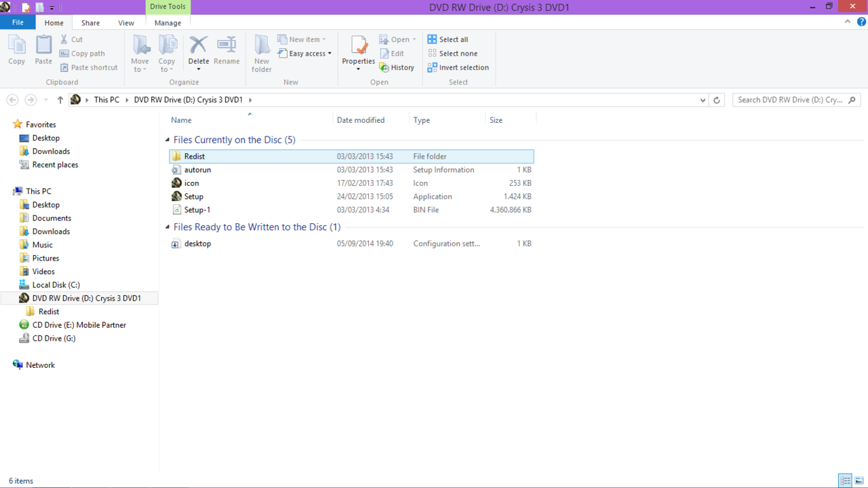Select the Redist folder in the file list
Image resolution: width=868 pixels, height=488 pixels.
click(x=351, y=156)
